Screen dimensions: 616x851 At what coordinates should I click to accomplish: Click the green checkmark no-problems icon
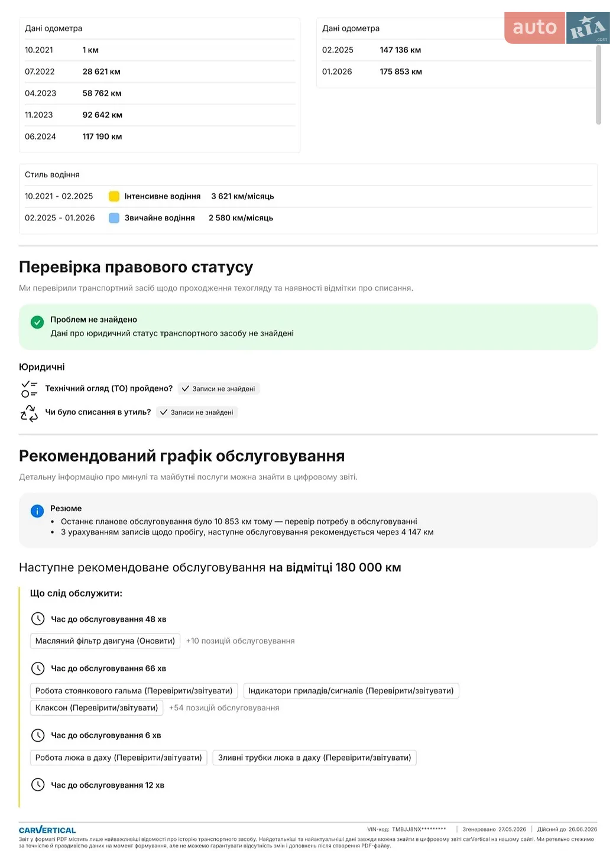(37, 322)
